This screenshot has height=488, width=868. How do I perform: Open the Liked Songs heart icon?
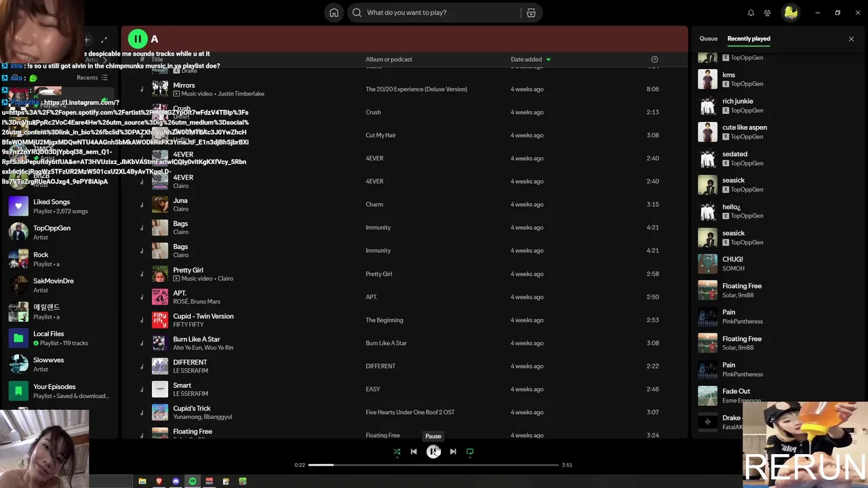[18, 206]
